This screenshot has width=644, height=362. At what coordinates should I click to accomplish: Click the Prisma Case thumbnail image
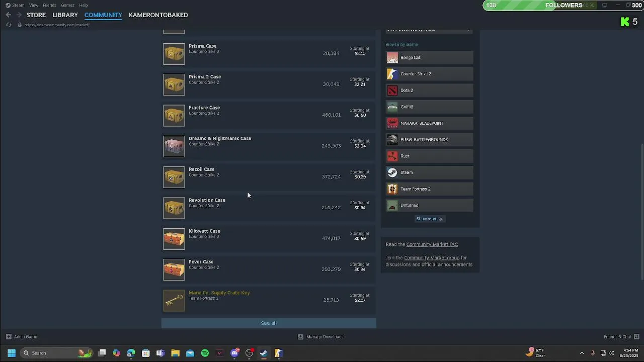(174, 53)
